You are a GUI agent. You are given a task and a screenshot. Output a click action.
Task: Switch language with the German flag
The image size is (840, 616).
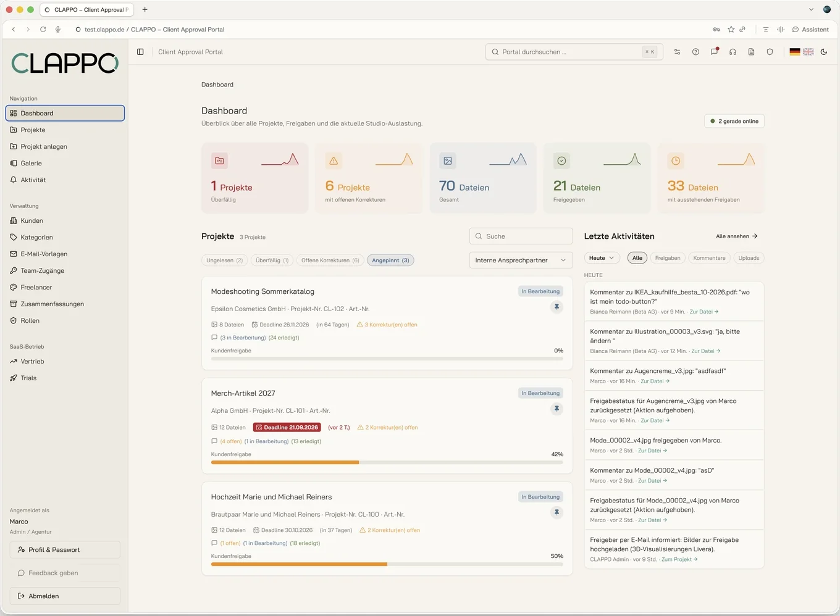(x=795, y=52)
